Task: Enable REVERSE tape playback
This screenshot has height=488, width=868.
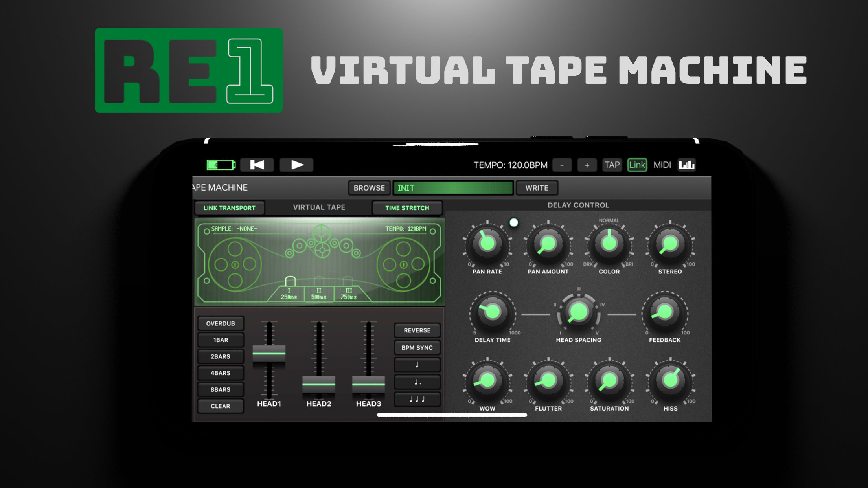Action: pos(417,330)
